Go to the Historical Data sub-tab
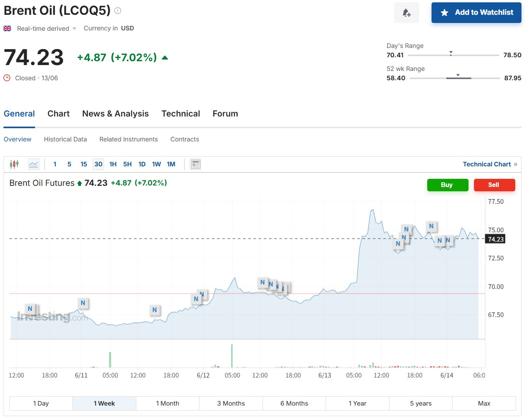 (65, 139)
